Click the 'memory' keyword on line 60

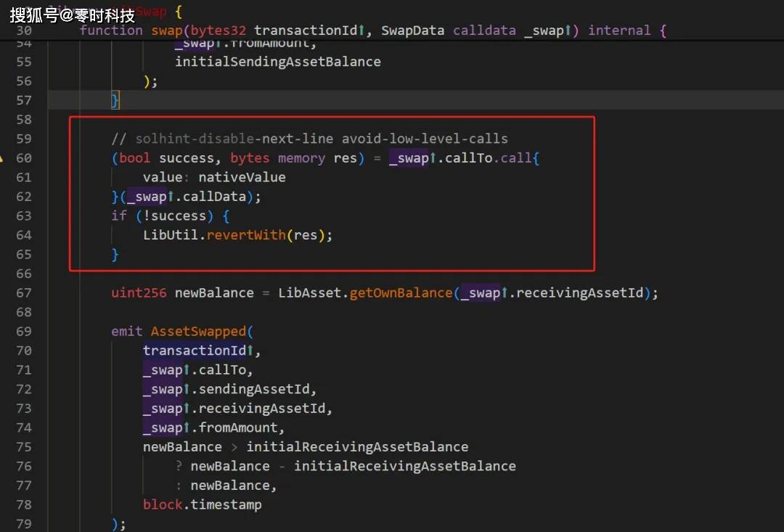301,158
